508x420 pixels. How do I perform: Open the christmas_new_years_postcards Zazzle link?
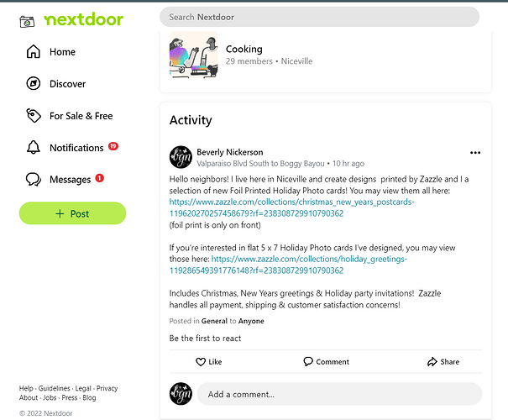click(x=291, y=207)
